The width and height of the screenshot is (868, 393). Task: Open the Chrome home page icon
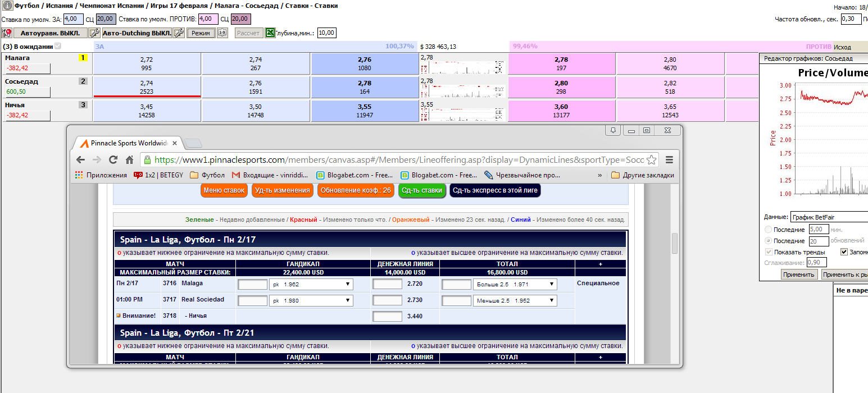129,159
